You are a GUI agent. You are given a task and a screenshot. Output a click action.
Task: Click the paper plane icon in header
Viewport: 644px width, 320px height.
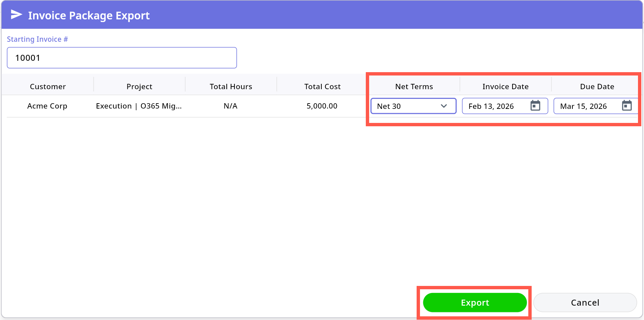(x=16, y=15)
